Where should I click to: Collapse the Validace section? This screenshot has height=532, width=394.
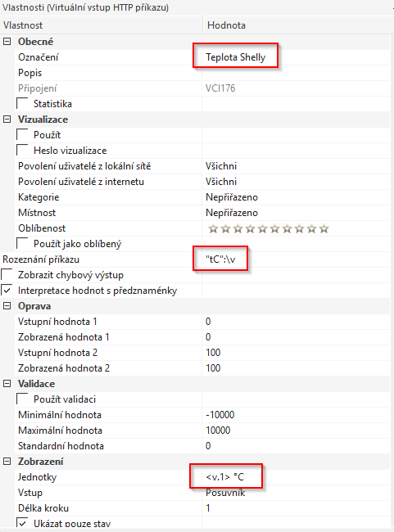click(7, 384)
